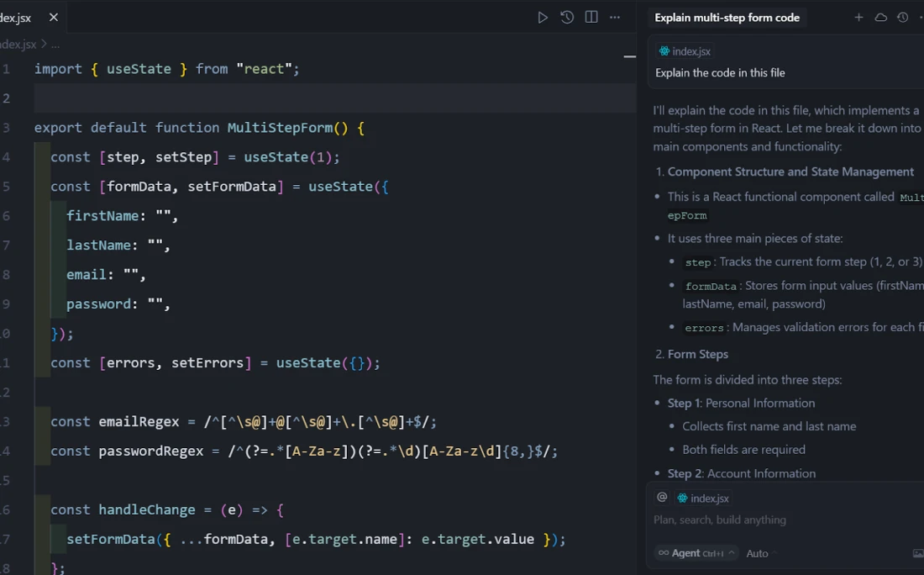Click the minimap marker at editor's right edge
This screenshot has height=575, width=924.
pyautogui.click(x=629, y=57)
